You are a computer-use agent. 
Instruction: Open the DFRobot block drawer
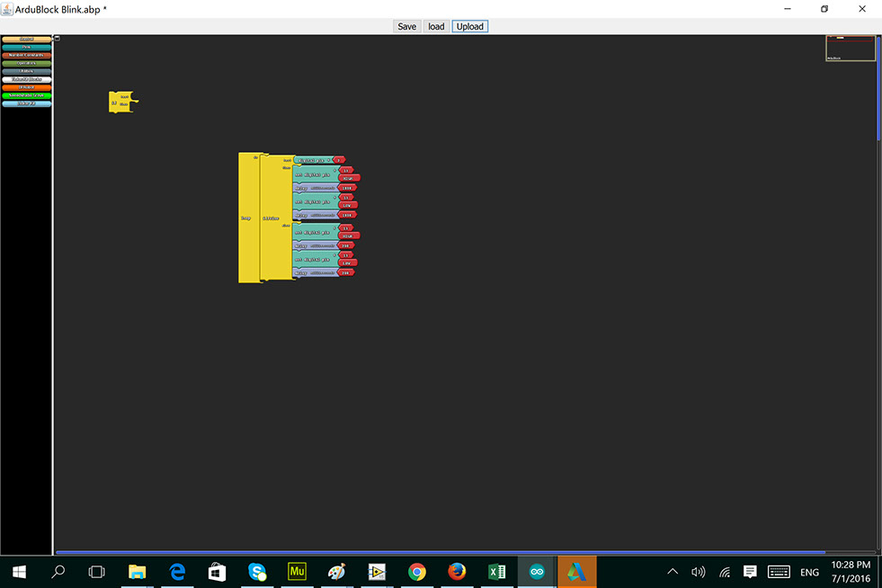[26, 87]
